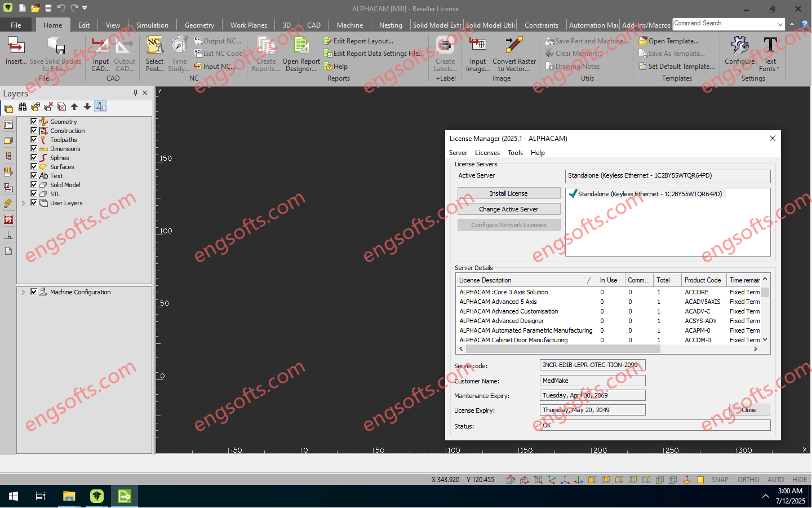Click the Servercode field
The width and height of the screenshot is (812, 508).
pos(592,365)
